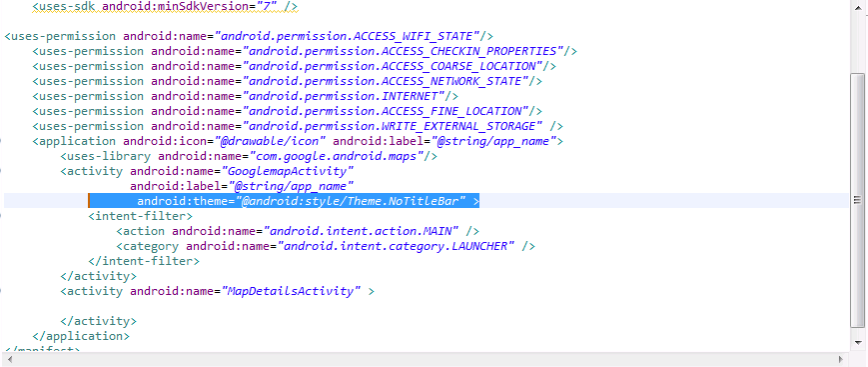Image resolution: width=868 pixels, height=367 pixels.
Task: Click the MapDetailsActivity activity line
Action: coord(217,291)
